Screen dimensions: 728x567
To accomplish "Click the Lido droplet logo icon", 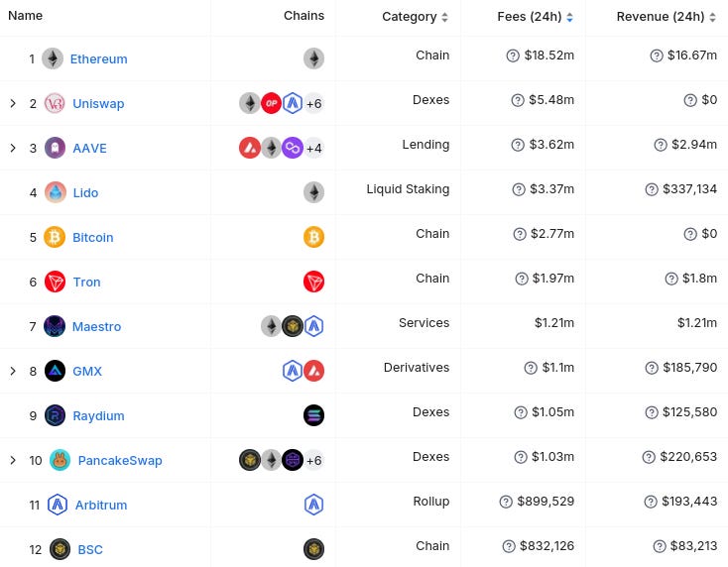I will (56, 192).
